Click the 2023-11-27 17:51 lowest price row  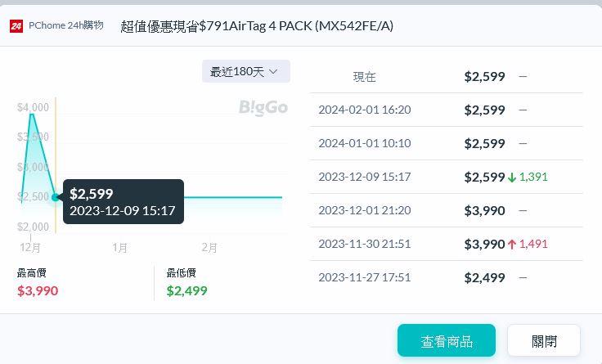(446, 277)
